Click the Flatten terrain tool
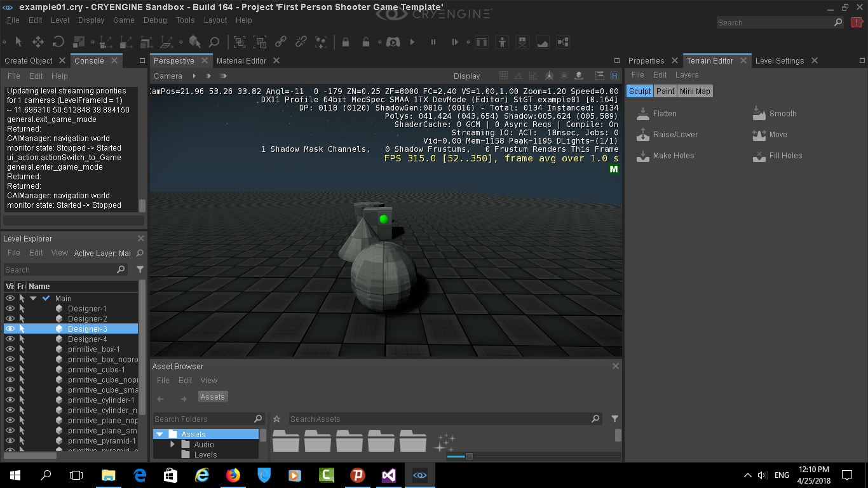The width and height of the screenshot is (868, 488). point(657,114)
